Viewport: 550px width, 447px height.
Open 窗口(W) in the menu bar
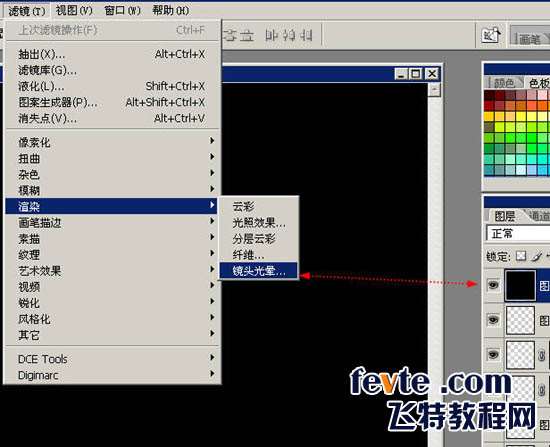tap(122, 11)
